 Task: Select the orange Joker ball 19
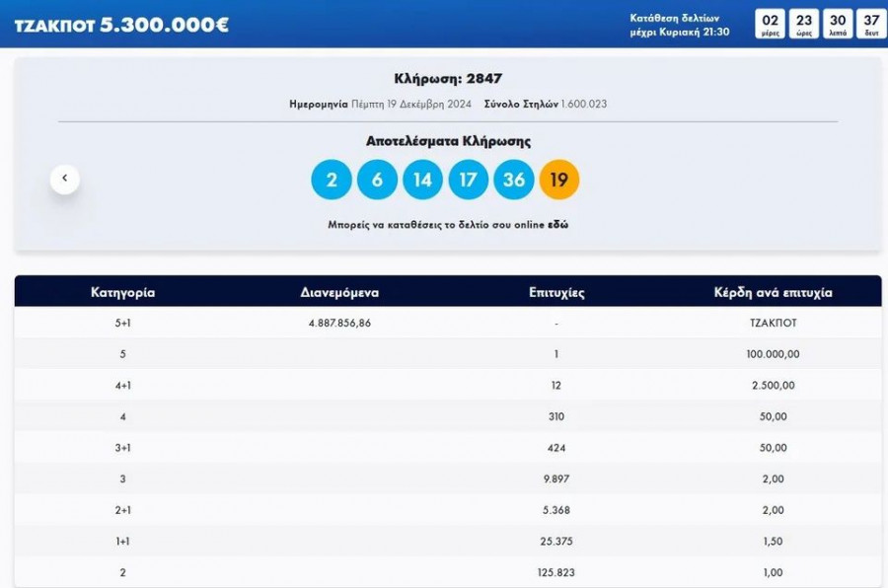[558, 180]
